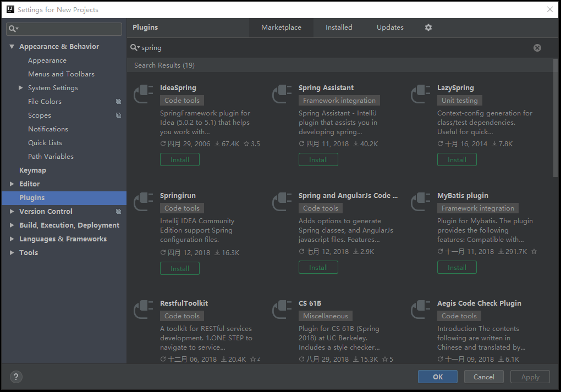
Task: Click Framework integration tag on Spring Assistant
Action: point(339,101)
